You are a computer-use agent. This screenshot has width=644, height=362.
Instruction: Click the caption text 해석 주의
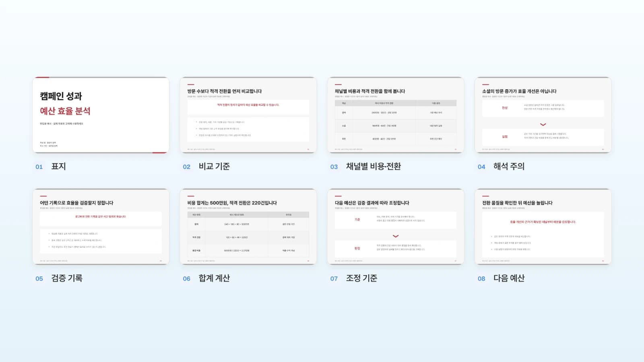[509, 167]
